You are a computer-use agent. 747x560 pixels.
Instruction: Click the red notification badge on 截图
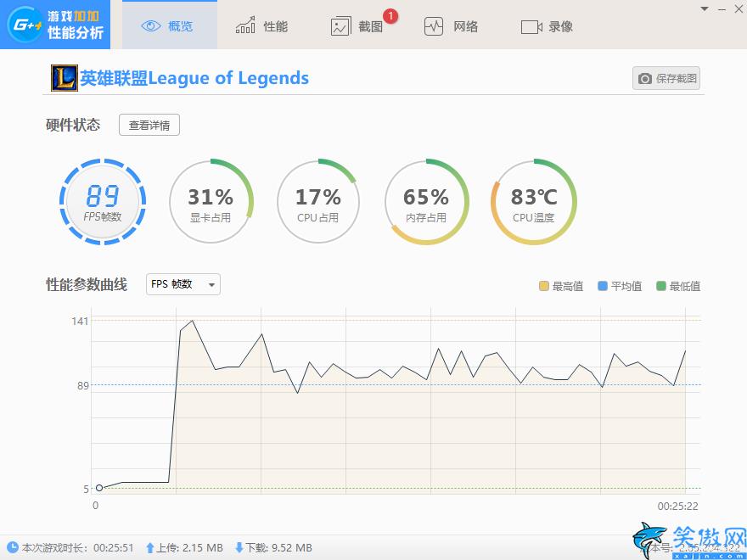(390, 16)
